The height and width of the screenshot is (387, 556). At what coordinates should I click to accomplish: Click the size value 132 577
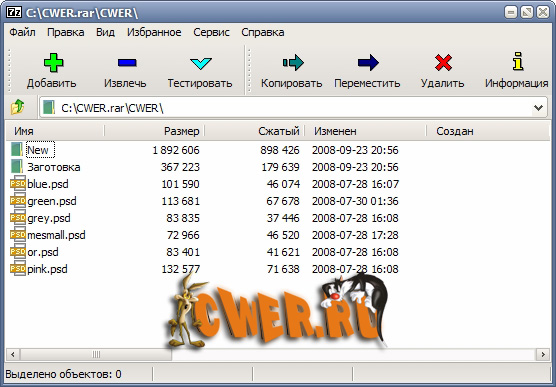click(x=180, y=269)
